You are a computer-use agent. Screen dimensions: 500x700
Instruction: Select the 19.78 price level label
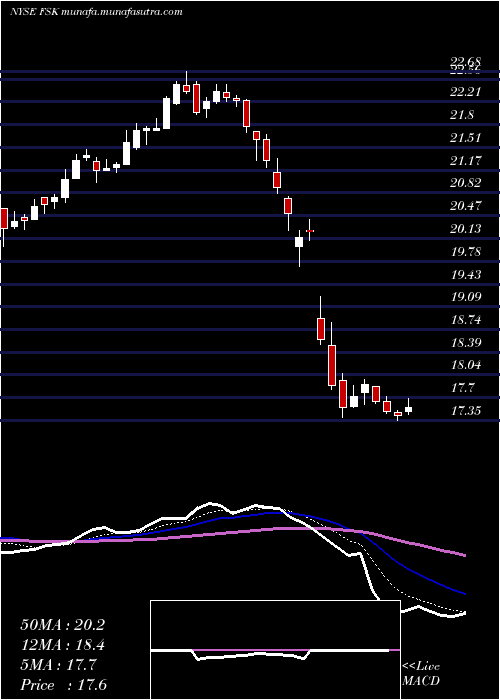[x=465, y=251]
